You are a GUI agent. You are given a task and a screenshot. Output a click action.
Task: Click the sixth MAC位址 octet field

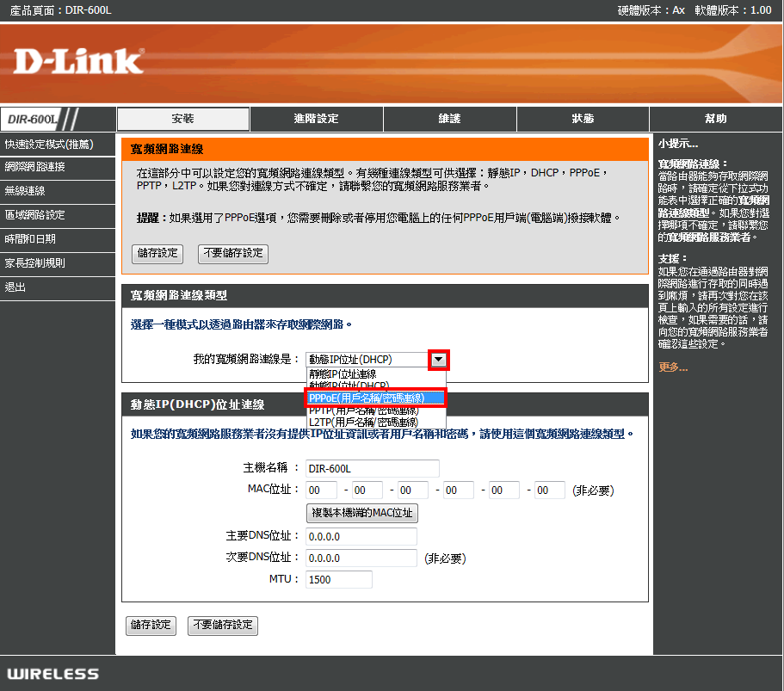pos(550,490)
